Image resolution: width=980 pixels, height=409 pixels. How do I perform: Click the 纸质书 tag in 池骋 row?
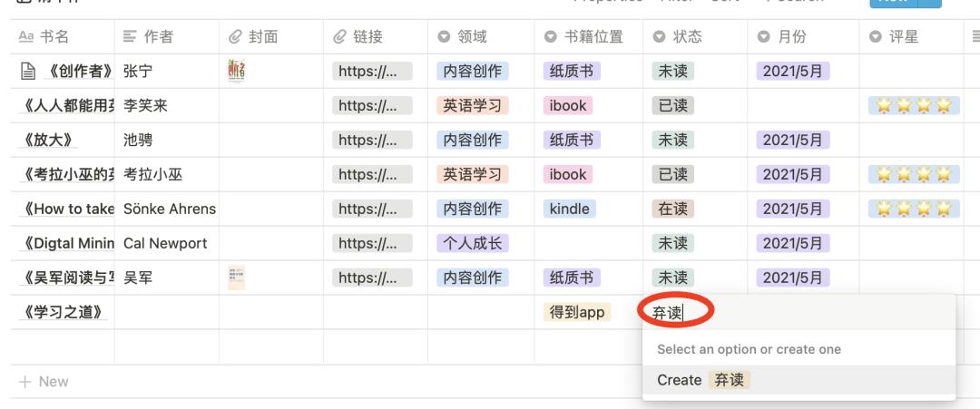pyautogui.click(x=572, y=140)
